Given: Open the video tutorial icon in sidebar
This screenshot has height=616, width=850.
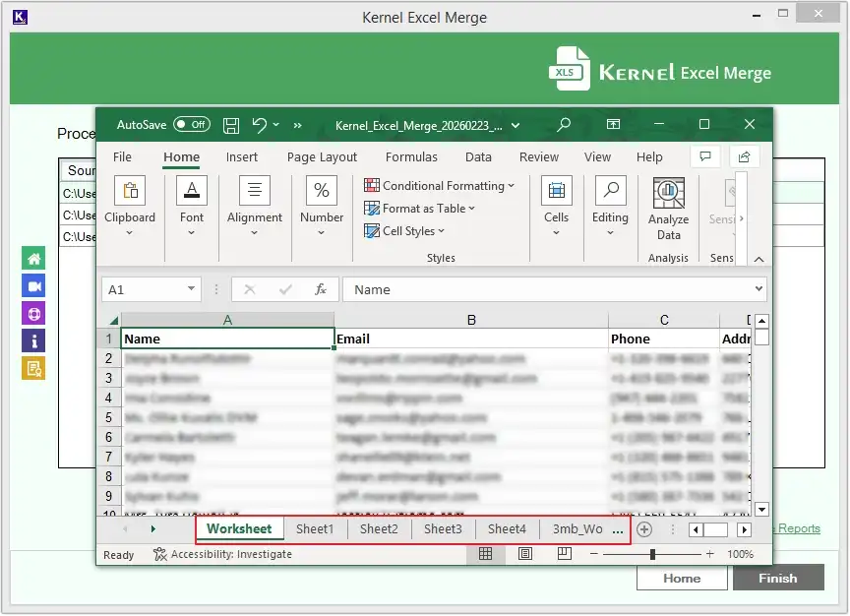Looking at the screenshot, I should [32, 285].
